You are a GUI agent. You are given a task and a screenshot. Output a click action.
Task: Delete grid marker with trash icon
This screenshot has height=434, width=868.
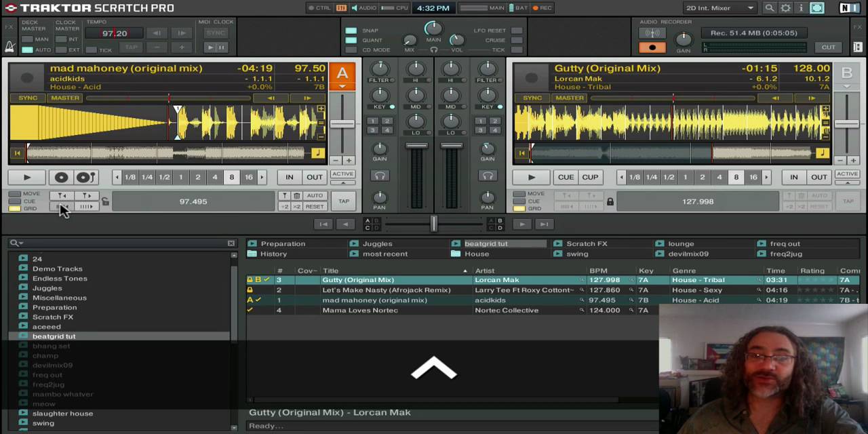point(296,196)
